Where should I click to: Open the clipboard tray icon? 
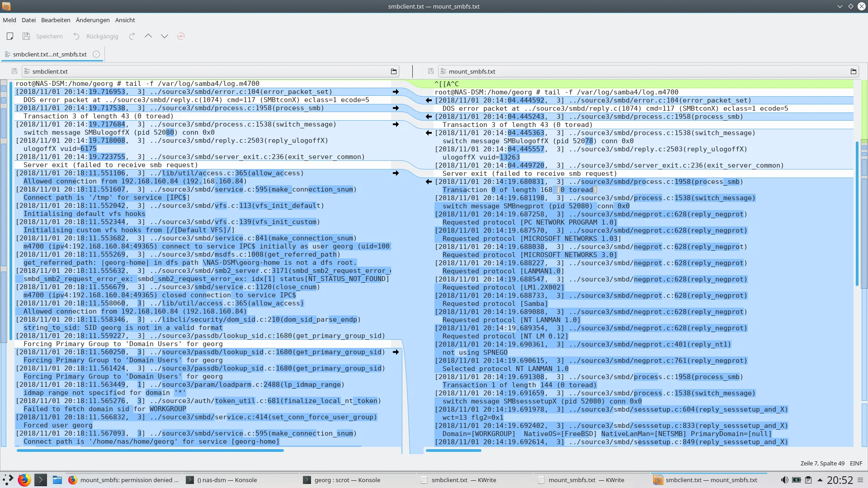808,480
